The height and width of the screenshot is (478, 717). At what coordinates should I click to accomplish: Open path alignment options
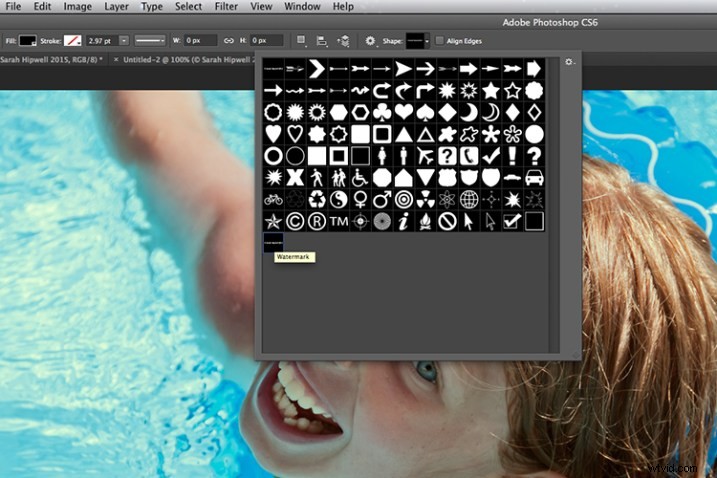(x=322, y=41)
